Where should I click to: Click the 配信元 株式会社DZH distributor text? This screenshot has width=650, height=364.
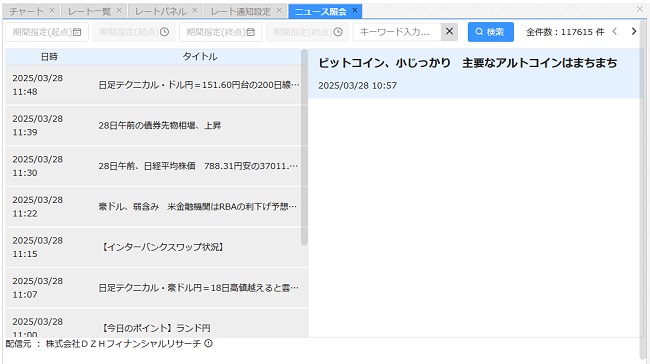[103, 344]
